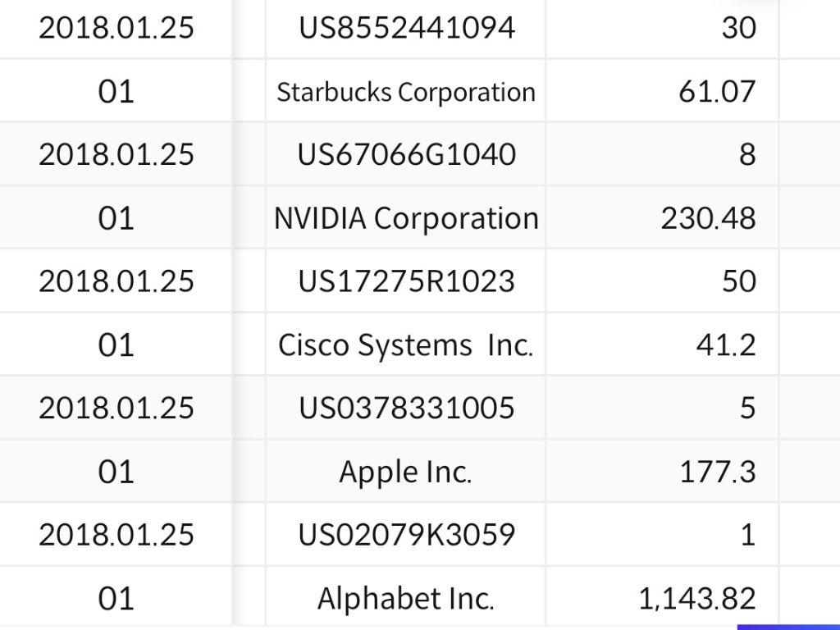Select the Starbucks Corporation cell

(406, 92)
